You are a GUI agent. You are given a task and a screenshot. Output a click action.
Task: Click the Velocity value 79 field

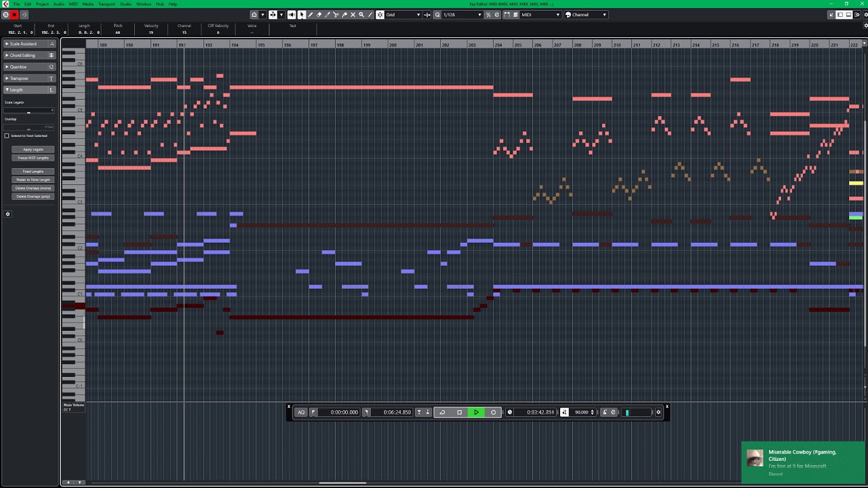(151, 32)
